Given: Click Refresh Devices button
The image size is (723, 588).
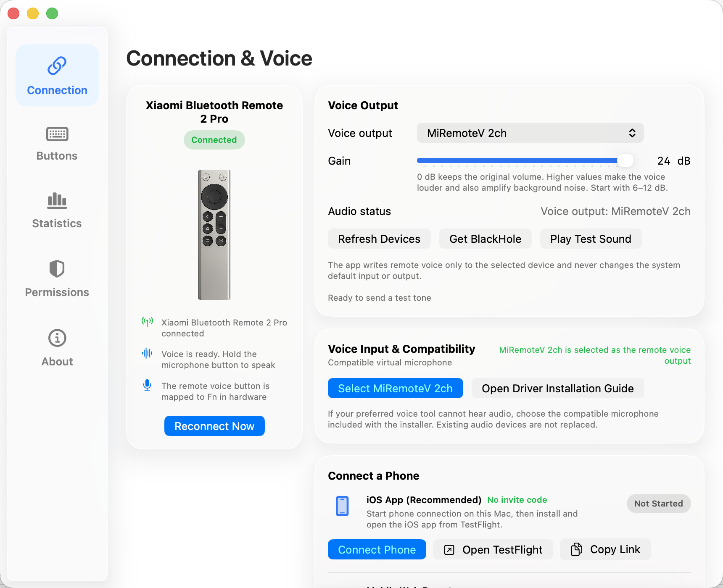Looking at the screenshot, I should tap(379, 239).
